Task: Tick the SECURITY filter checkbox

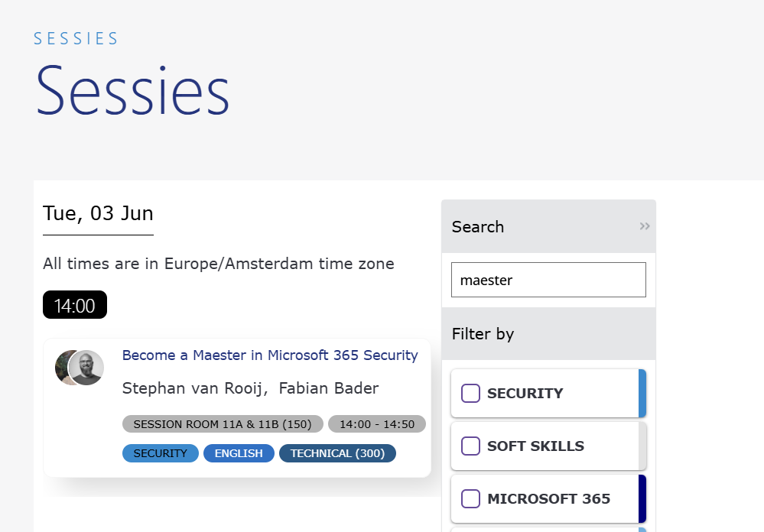Action: point(470,393)
